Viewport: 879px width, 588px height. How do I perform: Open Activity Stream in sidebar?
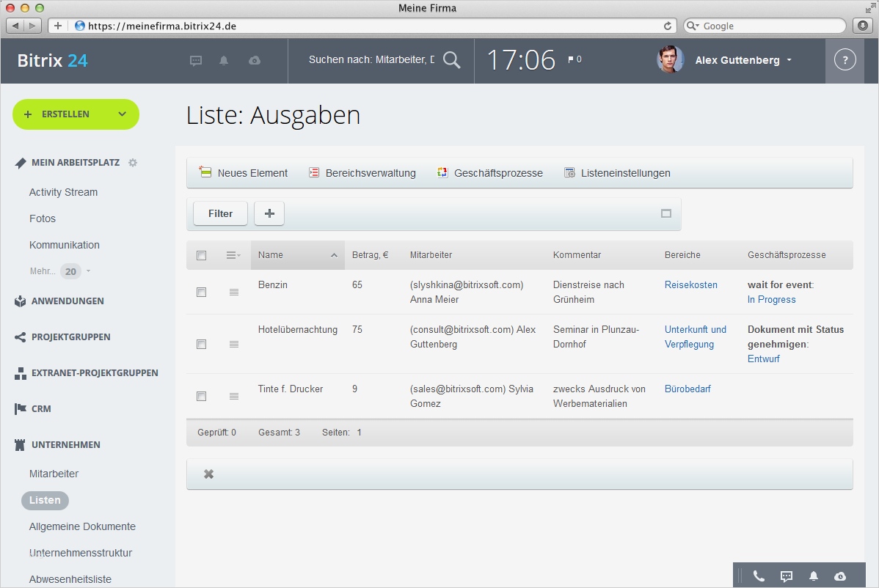(x=63, y=192)
